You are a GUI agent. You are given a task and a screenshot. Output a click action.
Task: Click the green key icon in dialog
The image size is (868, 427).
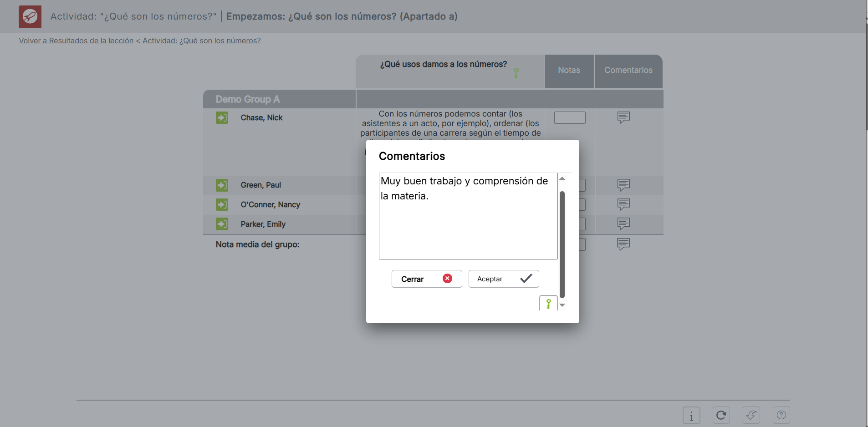click(x=548, y=304)
